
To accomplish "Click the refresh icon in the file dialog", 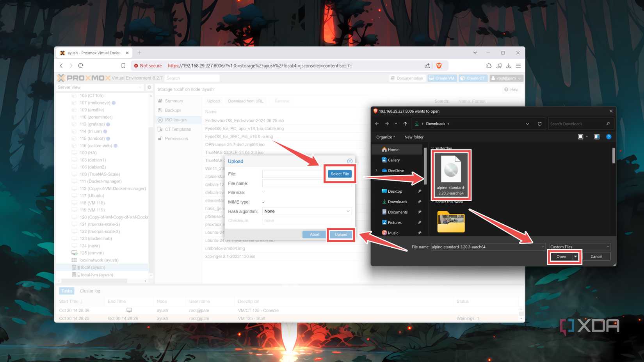I will (x=540, y=124).
